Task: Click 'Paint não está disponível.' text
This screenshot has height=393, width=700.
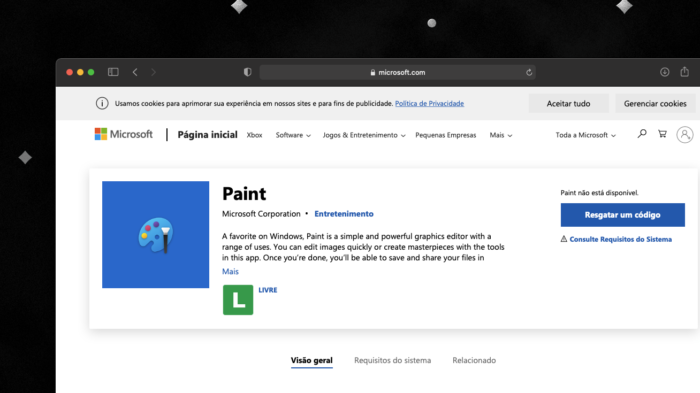Action: [x=599, y=192]
